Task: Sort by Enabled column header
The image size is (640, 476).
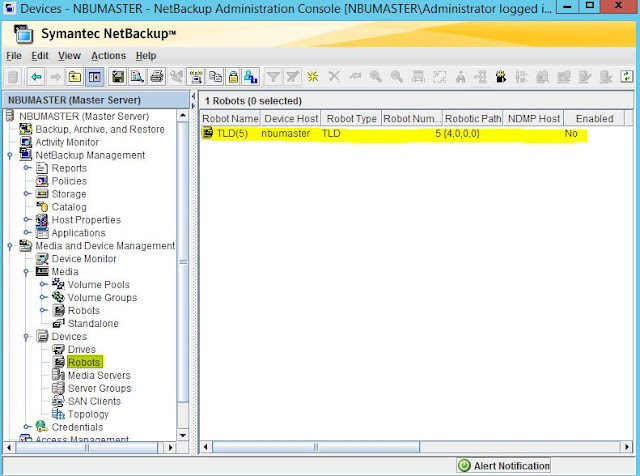Action: (594, 118)
